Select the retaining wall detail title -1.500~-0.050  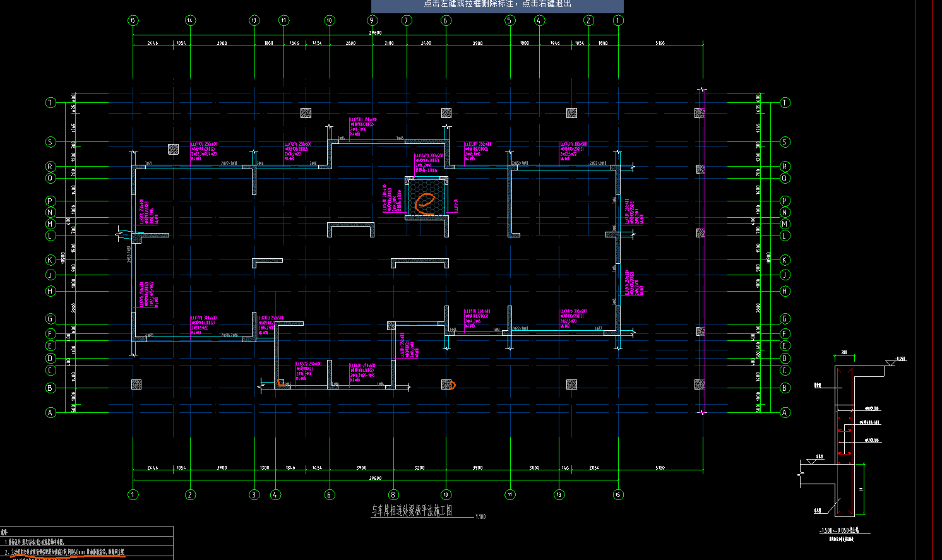(839, 531)
